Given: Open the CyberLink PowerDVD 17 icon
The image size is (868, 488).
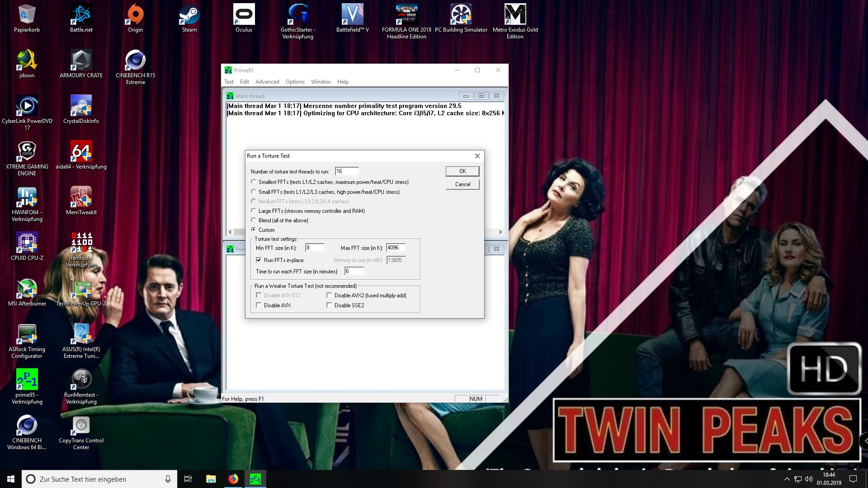Looking at the screenshot, I should click(27, 106).
